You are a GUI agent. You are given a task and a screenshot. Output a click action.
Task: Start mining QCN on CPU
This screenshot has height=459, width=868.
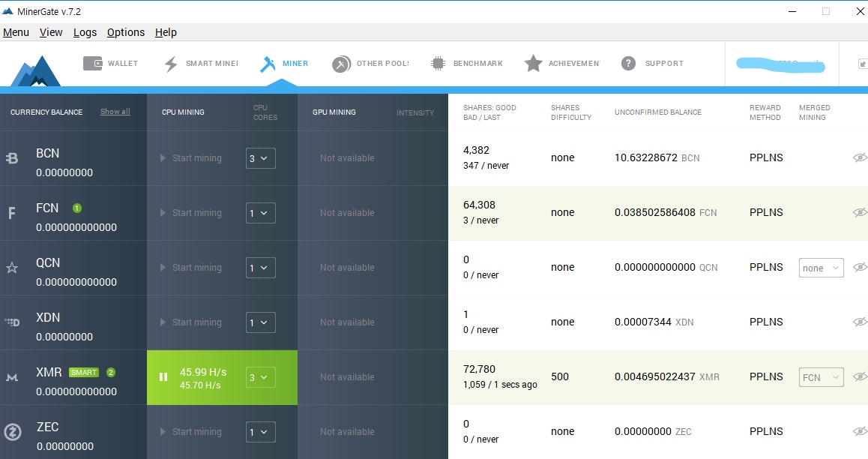191,268
